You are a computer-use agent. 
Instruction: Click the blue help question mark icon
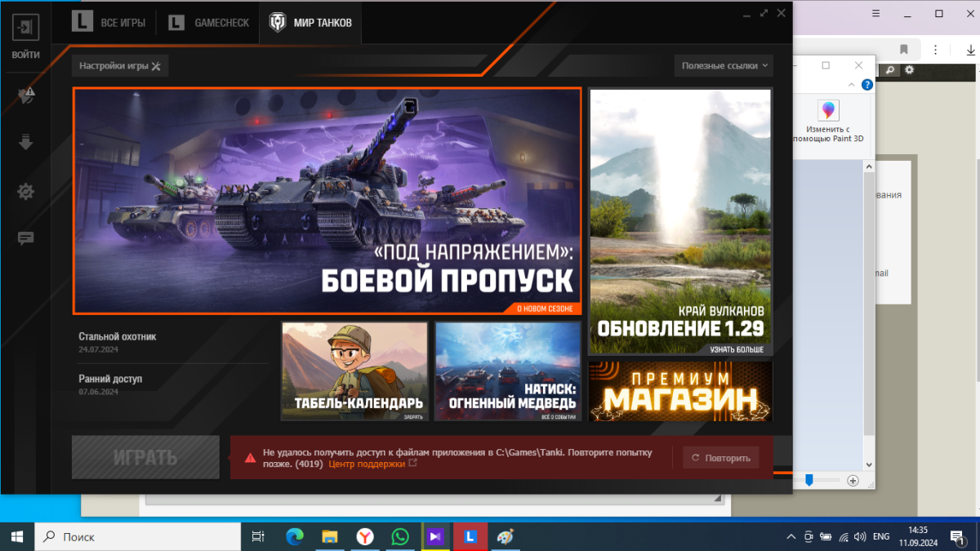tap(867, 85)
